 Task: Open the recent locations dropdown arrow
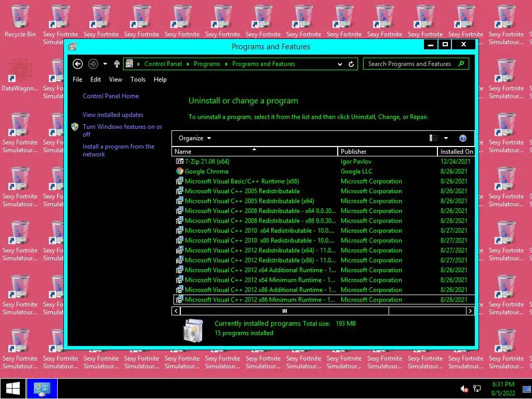point(105,64)
